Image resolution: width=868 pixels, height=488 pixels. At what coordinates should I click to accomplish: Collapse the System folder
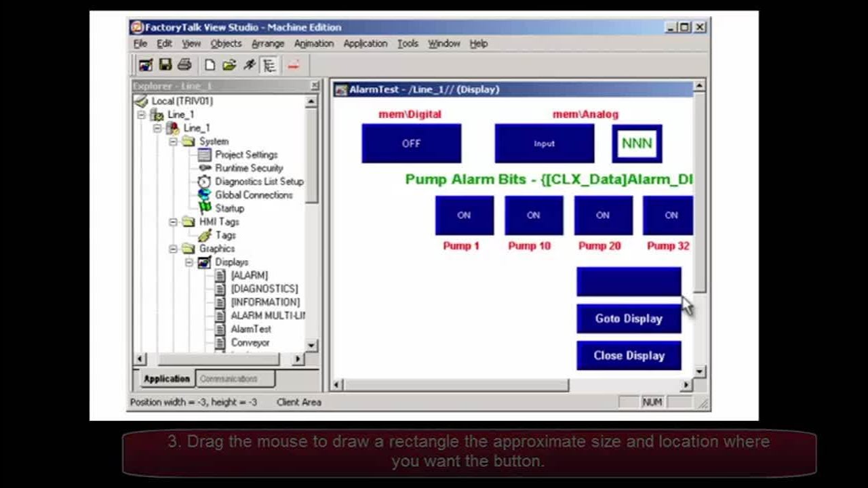tap(173, 141)
